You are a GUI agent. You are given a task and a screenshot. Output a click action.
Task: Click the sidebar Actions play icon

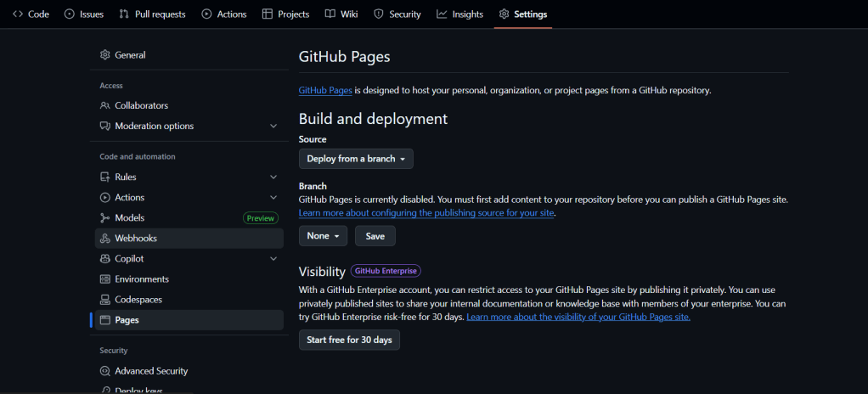click(x=105, y=198)
